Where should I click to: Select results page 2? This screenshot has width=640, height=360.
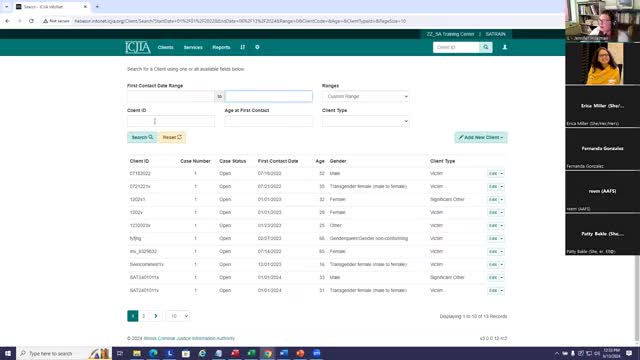click(144, 316)
